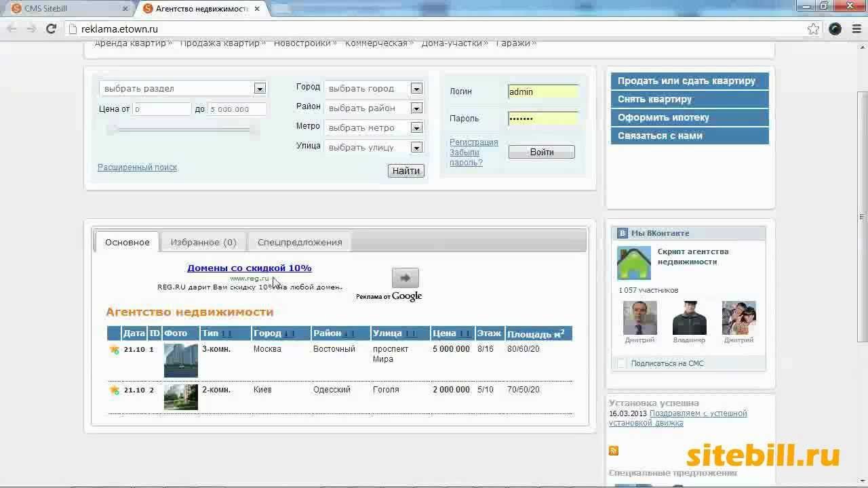Click the Логин field containing admin
Screen dimensions: 868x488
click(543, 91)
